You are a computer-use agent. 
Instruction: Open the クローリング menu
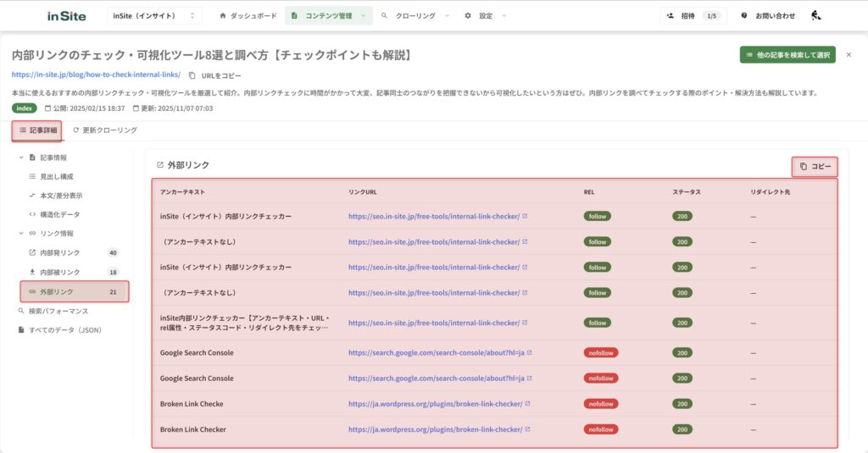pyautogui.click(x=415, y=16)
